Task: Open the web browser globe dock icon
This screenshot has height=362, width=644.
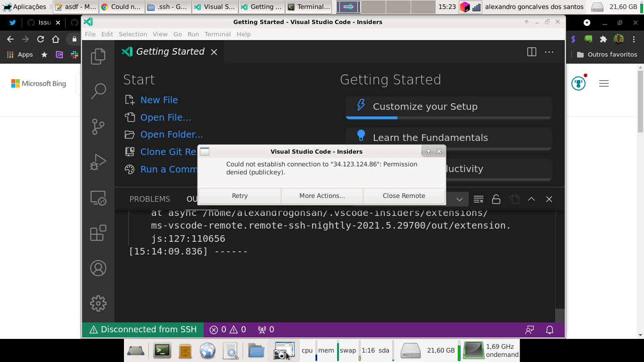Action: [x=207, y=350]
